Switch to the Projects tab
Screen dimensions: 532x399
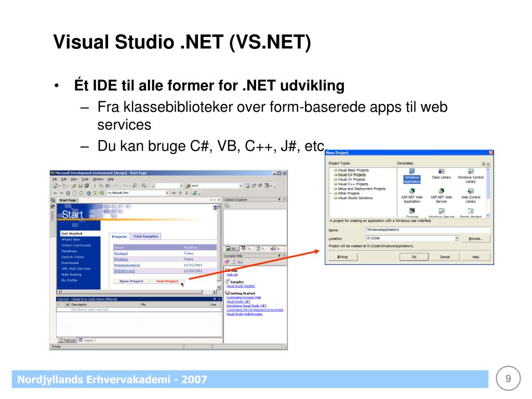119,236
